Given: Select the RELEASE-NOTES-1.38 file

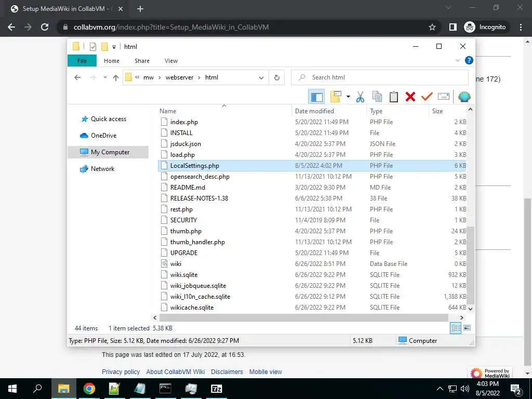Looking at the screenshot, I should pyautogui.click(x=199, y=198).
